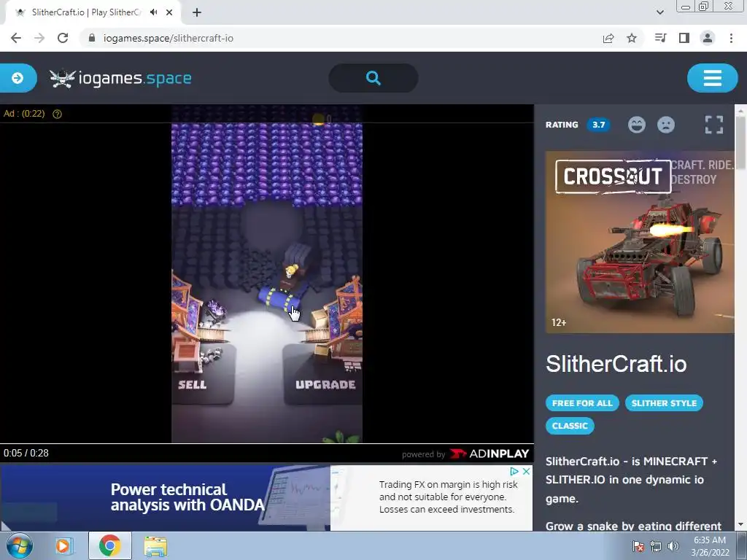Go to iogames.space home logo
The image size is (747, 560).
120,78
